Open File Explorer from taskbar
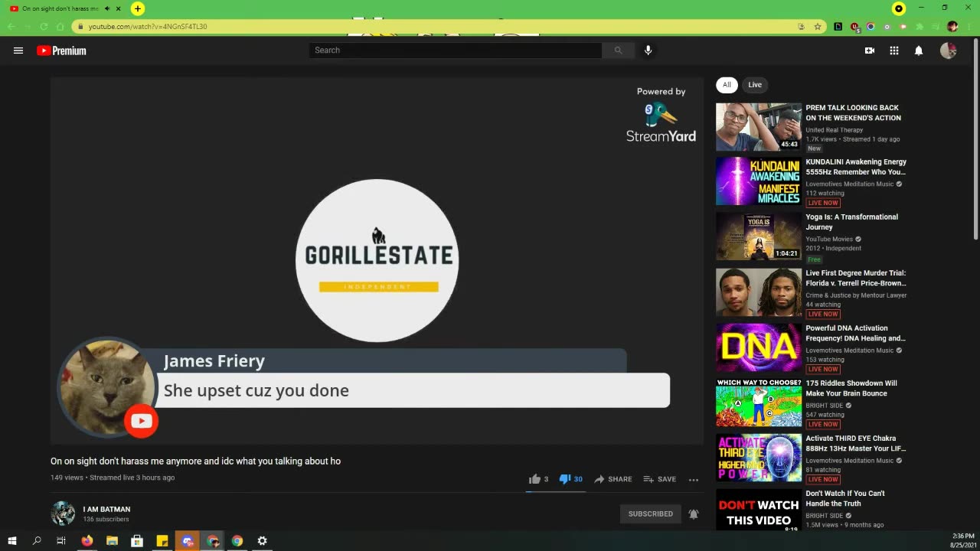Viewport: 980px width, 551px height. pyautogui.click(x=112, y=541)
